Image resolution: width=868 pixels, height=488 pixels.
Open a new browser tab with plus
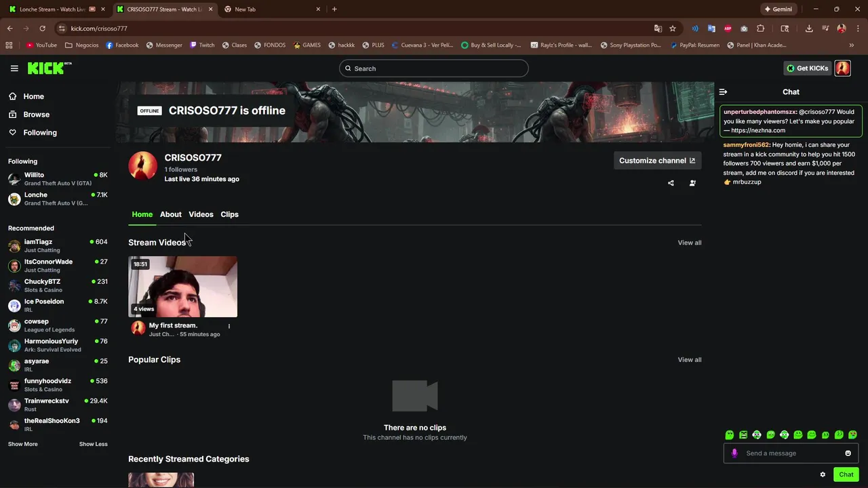pos(334,9)
